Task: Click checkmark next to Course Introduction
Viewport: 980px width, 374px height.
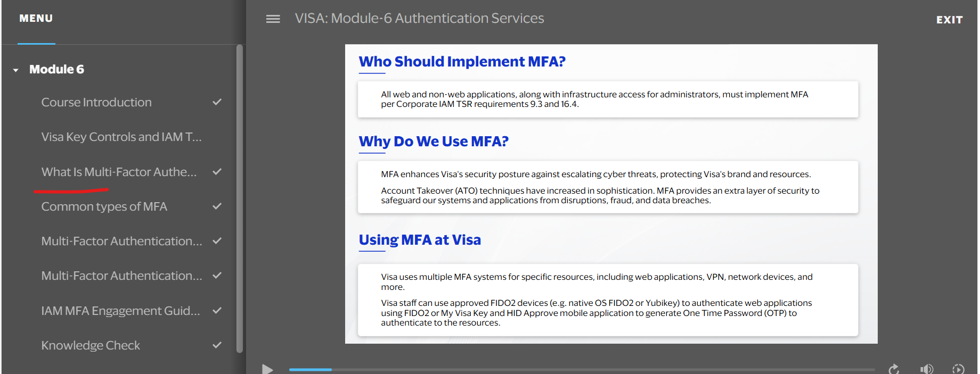Action: pyautogui.click(x=217, y=102)
